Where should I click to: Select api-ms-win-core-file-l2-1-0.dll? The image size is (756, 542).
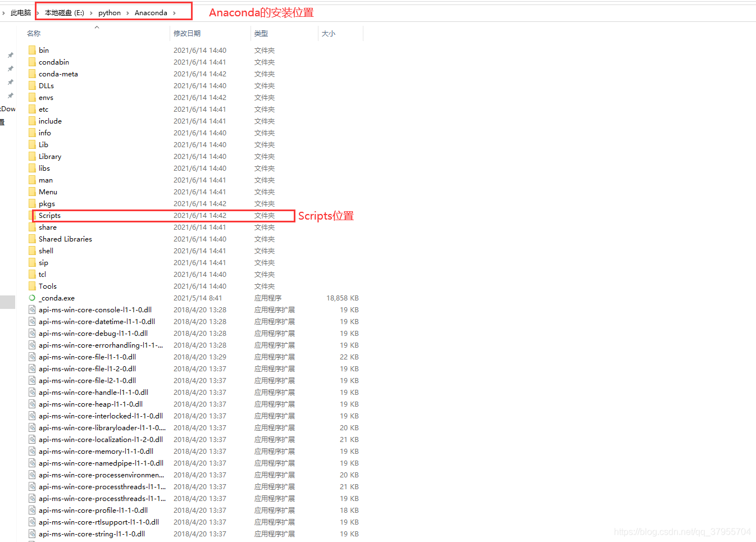click(87, 380)
